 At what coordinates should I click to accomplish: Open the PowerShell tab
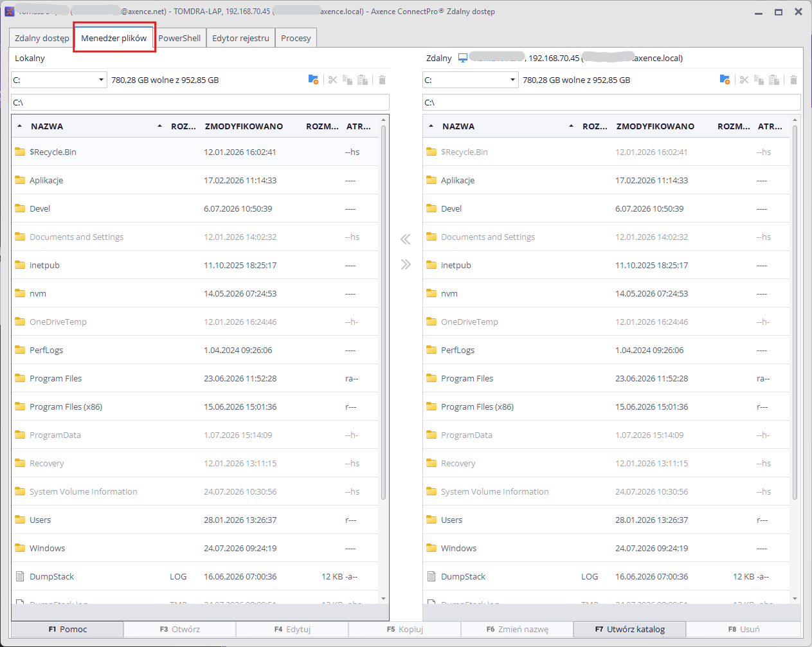[179, 38]
